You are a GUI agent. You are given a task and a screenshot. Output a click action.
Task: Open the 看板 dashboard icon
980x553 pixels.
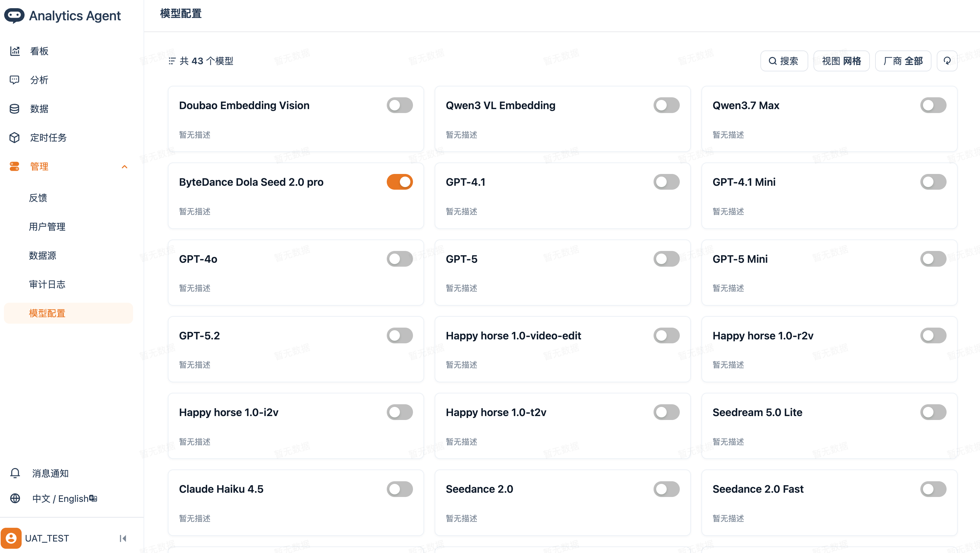[x=15, y=51]
